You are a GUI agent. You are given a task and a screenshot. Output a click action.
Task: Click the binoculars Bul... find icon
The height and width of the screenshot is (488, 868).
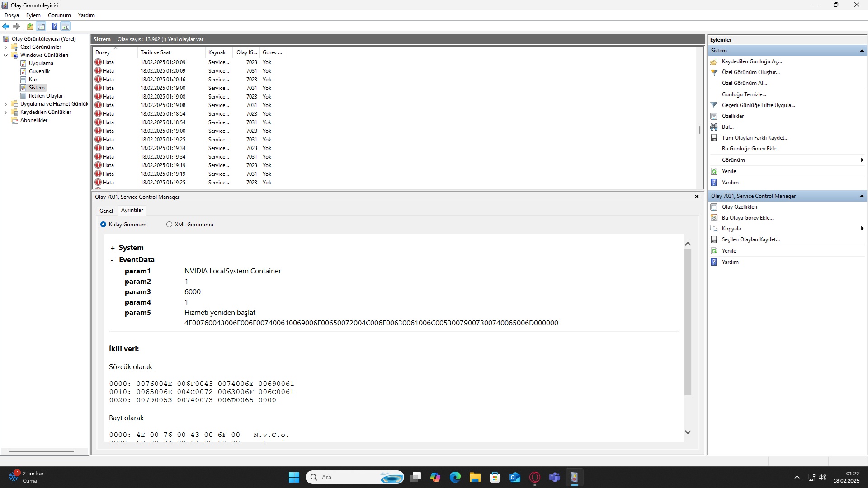(714, 127)
